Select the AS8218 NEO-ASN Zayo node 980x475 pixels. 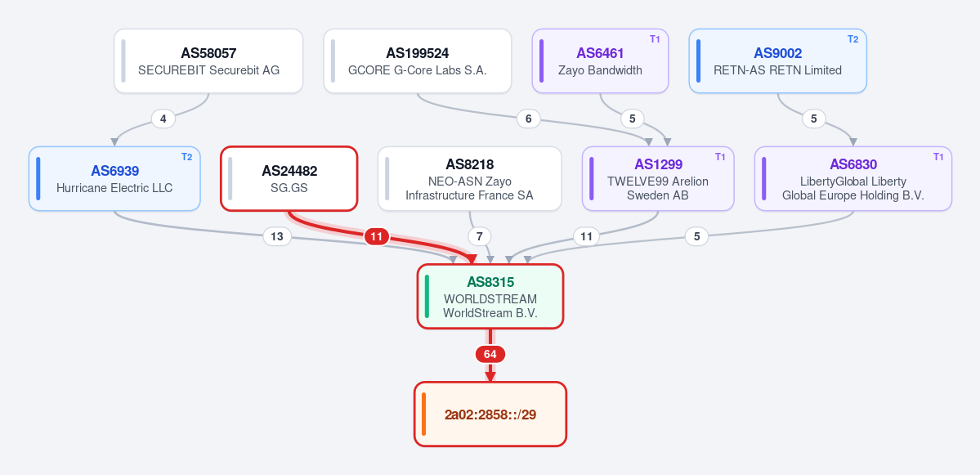(469, 179)
